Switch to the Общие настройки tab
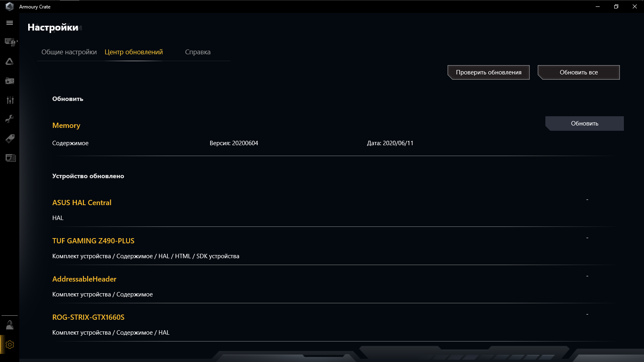The height and width of the screenshot is (362, 644). tap(69, 52)
